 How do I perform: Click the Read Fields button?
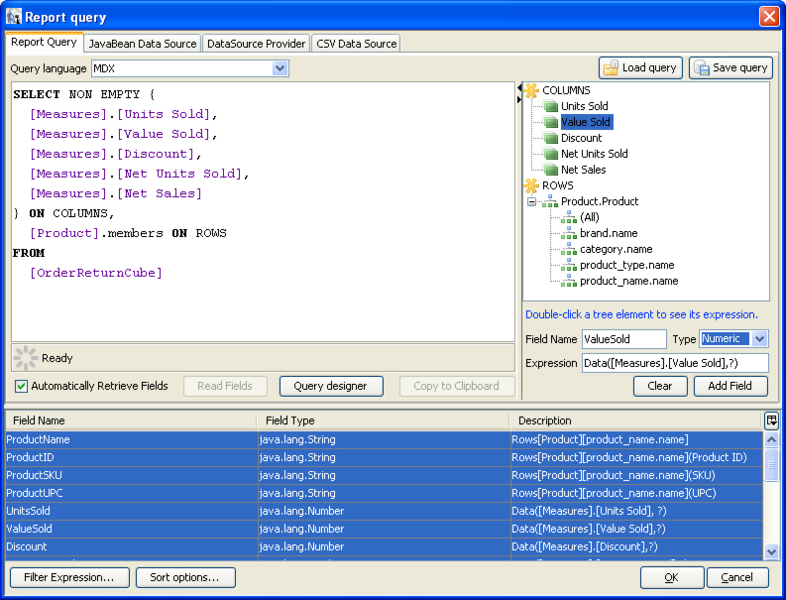(x=225, y=386)
